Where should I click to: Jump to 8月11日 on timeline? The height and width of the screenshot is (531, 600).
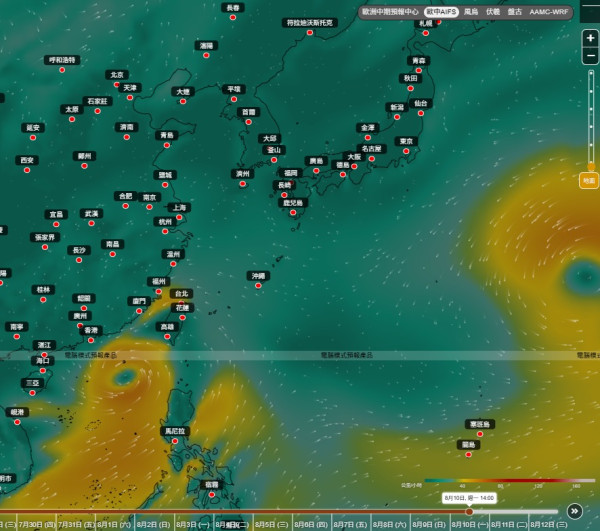click(x=509, y=524)
